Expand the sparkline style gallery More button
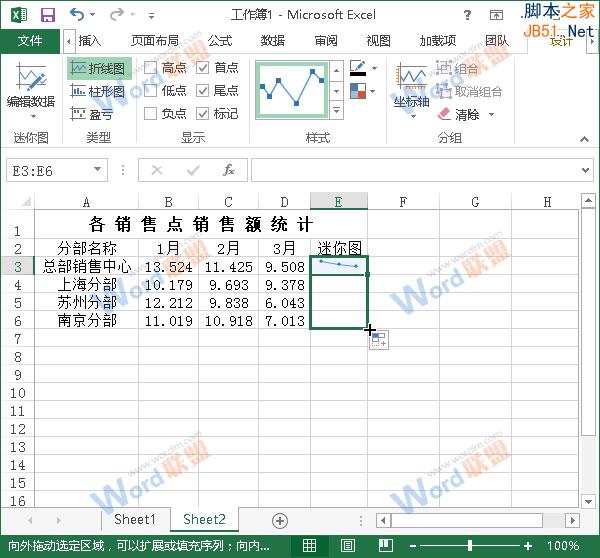The width and height of the screenshot is (600, 558). (x=336, y=111)
